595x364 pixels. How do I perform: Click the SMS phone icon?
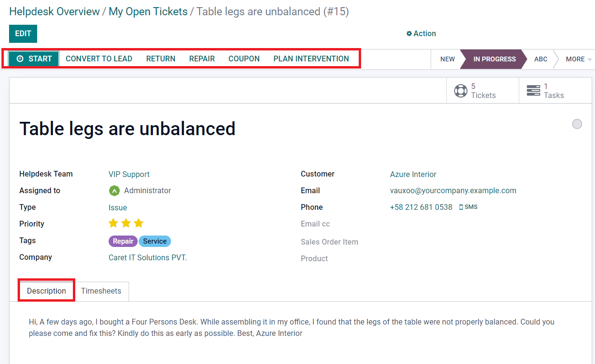pos(461,207)
